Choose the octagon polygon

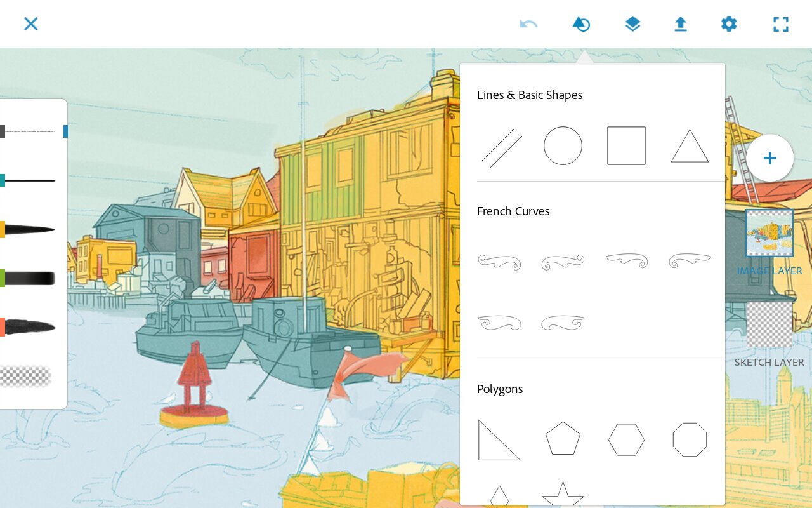coord(690,439)
